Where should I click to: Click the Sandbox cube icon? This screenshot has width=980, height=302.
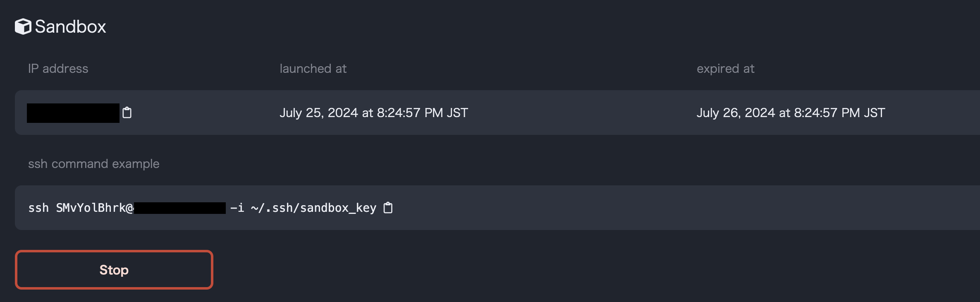[23, 26]
